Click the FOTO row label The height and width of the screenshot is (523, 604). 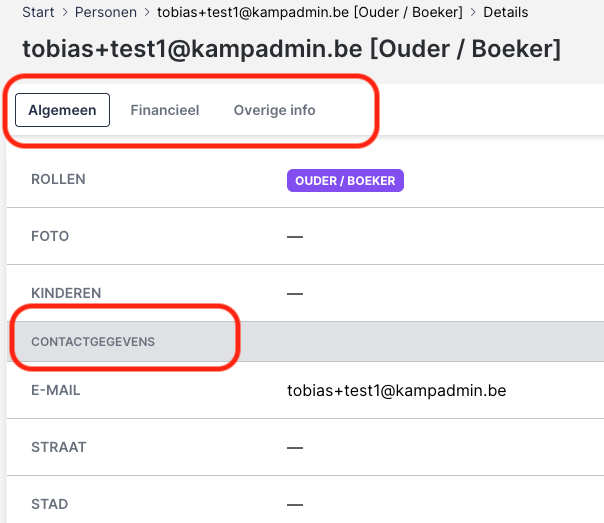coord(50,237)
